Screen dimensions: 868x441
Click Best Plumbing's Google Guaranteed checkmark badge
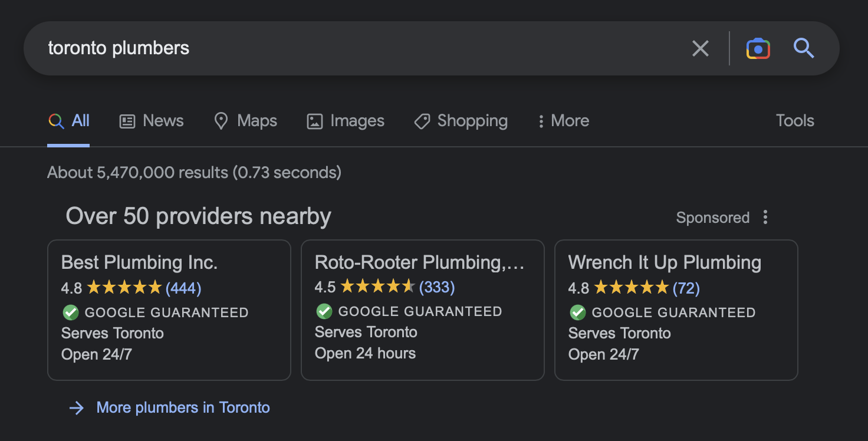tap(71, 312)
